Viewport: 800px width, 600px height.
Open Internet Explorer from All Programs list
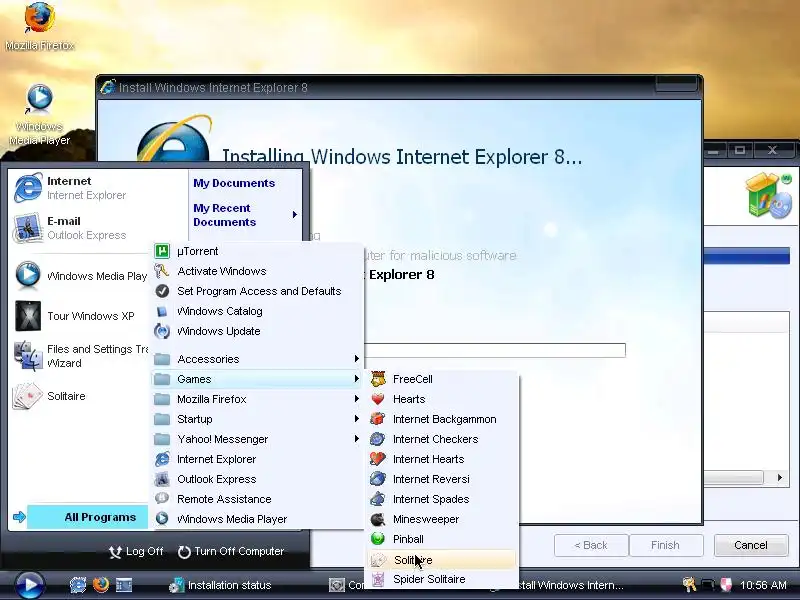(x=258, y=459)
